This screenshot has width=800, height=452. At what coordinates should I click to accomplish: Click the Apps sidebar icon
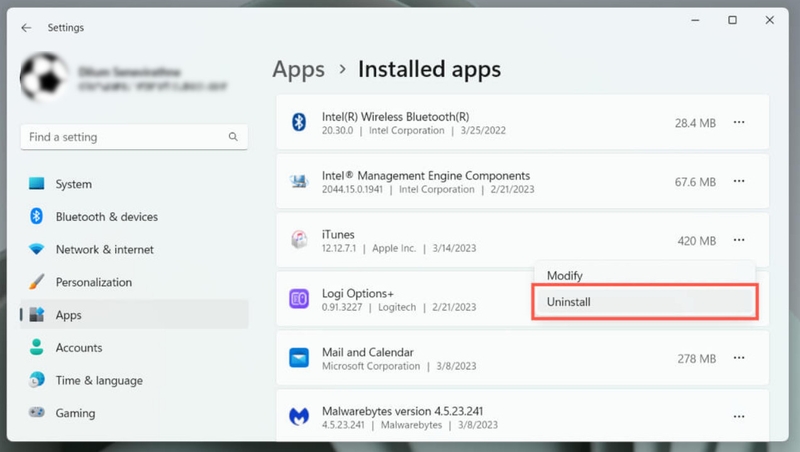point(36,314)
